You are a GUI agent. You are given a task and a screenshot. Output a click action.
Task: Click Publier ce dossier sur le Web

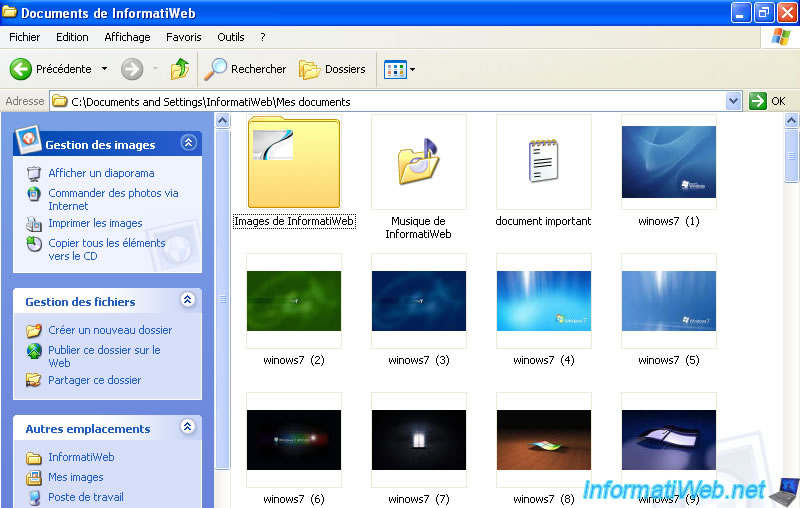(x=104, y=357)
